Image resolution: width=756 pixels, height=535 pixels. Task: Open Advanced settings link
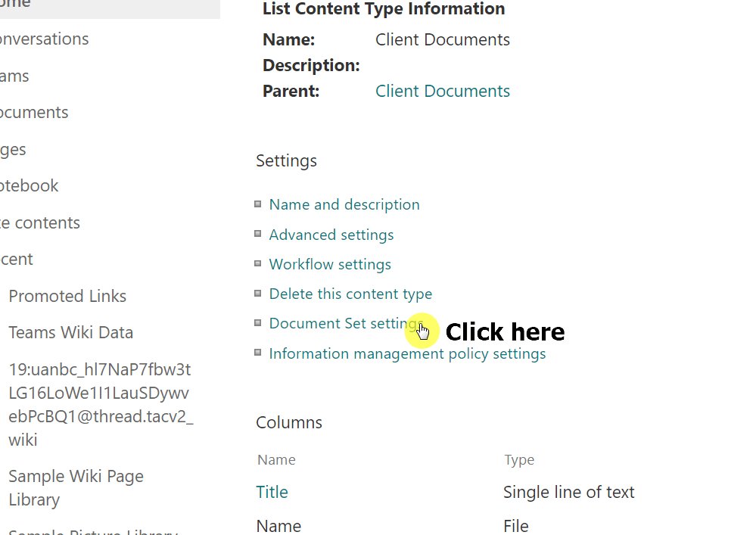[x=331, y=235]
